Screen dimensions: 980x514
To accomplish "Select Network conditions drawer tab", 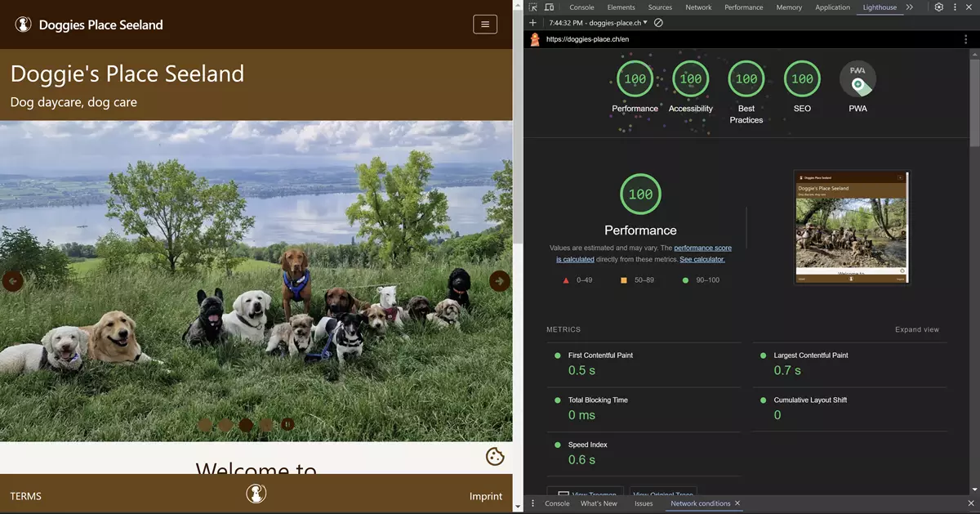I will [x=700, y=503].
